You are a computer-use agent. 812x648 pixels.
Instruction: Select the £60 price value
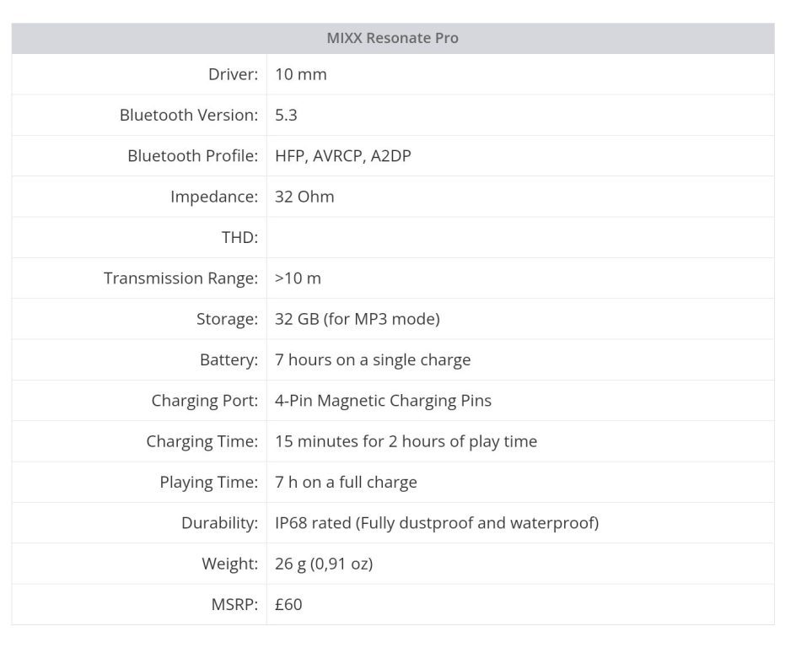288,604
